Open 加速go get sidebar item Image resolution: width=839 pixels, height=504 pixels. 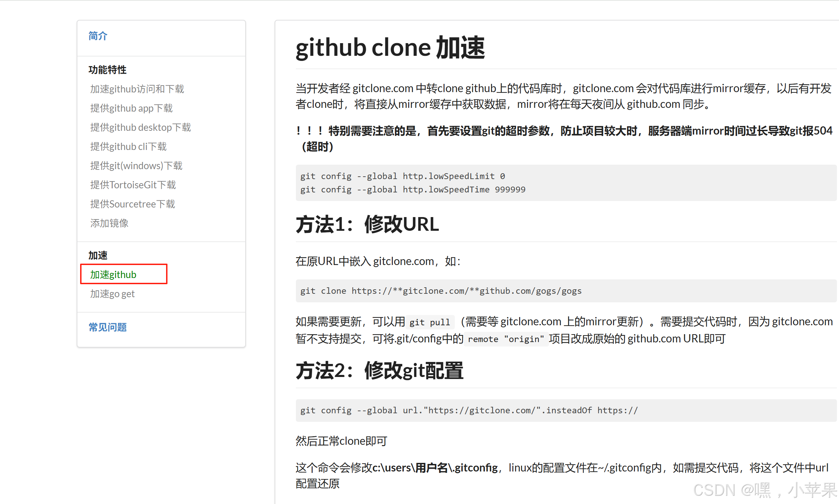[x=112, y=294]
